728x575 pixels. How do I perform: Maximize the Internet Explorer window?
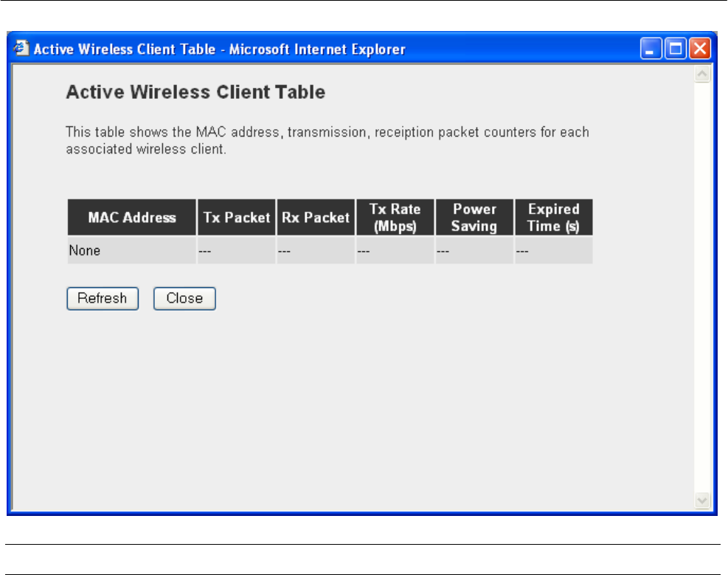[676, 48]
